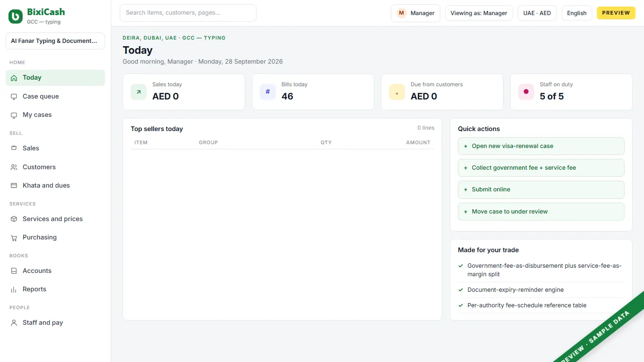Open the UAE · AED currency selector
Image resolution: width=644 pixels, height=362 pixels.
537,13
